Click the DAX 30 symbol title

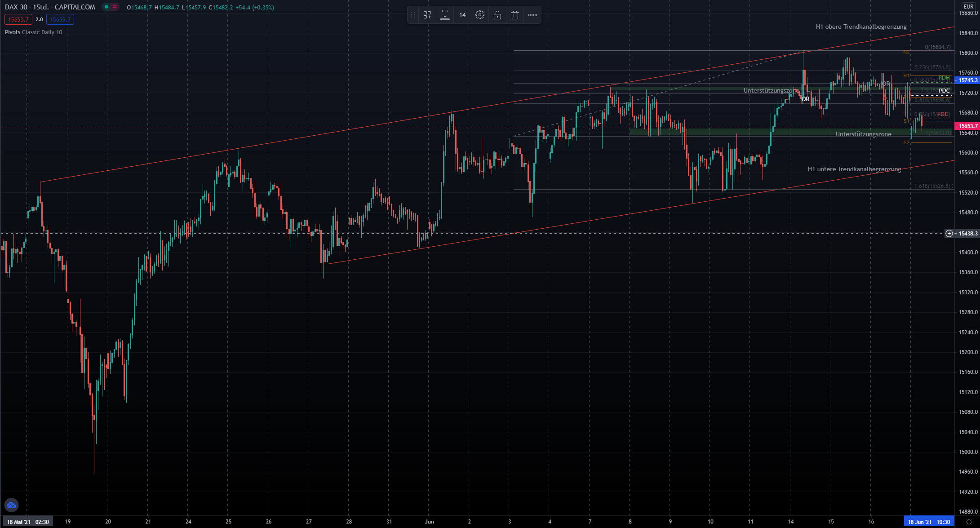(x=16, y=7)
